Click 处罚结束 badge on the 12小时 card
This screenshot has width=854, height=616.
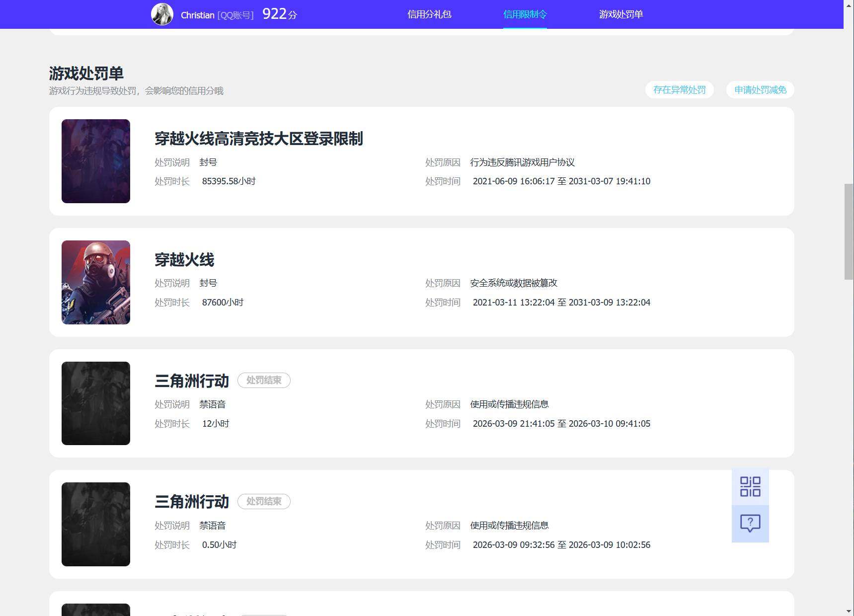(x=264, y=381)
